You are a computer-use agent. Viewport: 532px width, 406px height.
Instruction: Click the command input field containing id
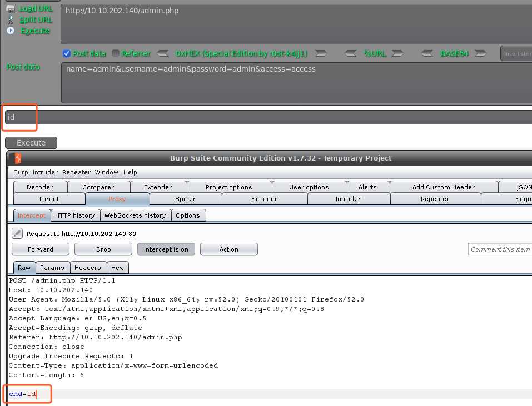[x=269, y=117]
